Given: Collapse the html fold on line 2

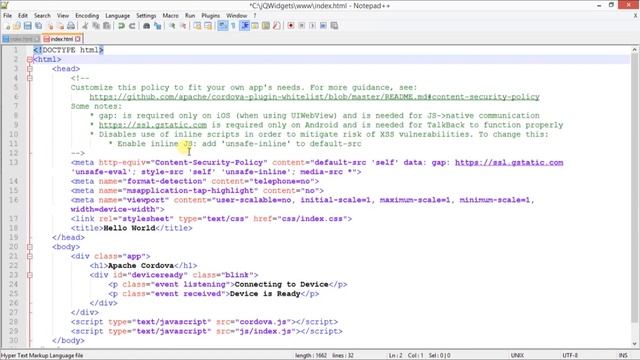Looking at the screenshot, I should pyautogui.click(x=30, y=60).
